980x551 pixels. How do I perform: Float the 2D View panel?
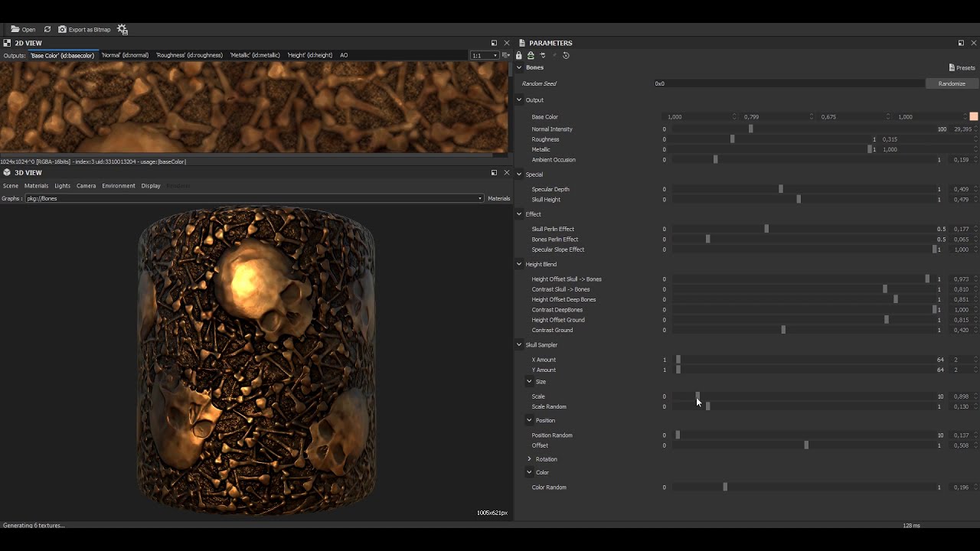[x=494, y=43]
